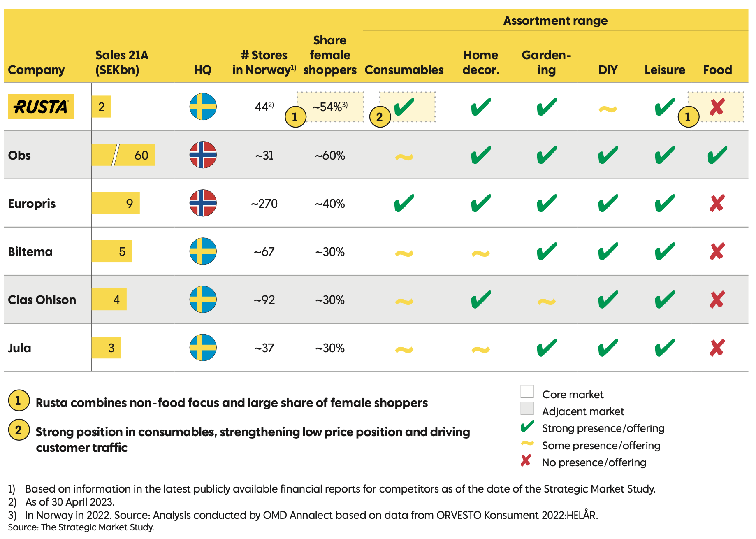Click the Rusta logo
Image resolution: width=756 pixels, height=539 pixels.
(41, 107)
